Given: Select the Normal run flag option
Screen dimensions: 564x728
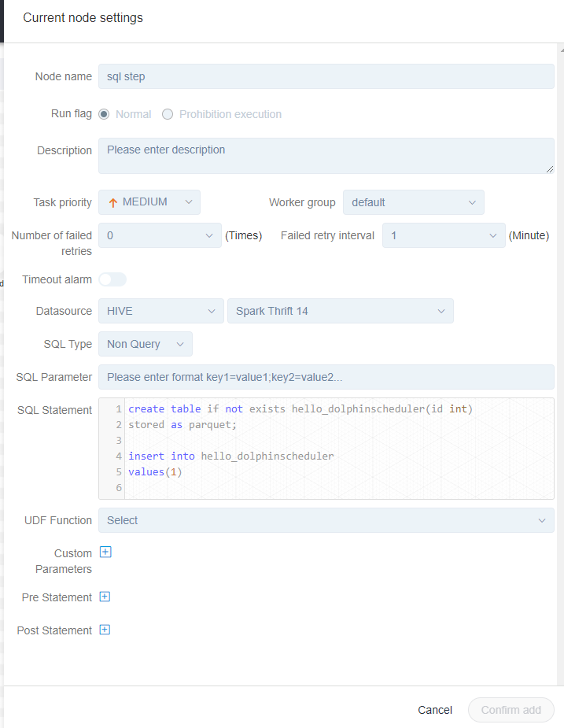Looking at the screenshot, I should (104, 114).
